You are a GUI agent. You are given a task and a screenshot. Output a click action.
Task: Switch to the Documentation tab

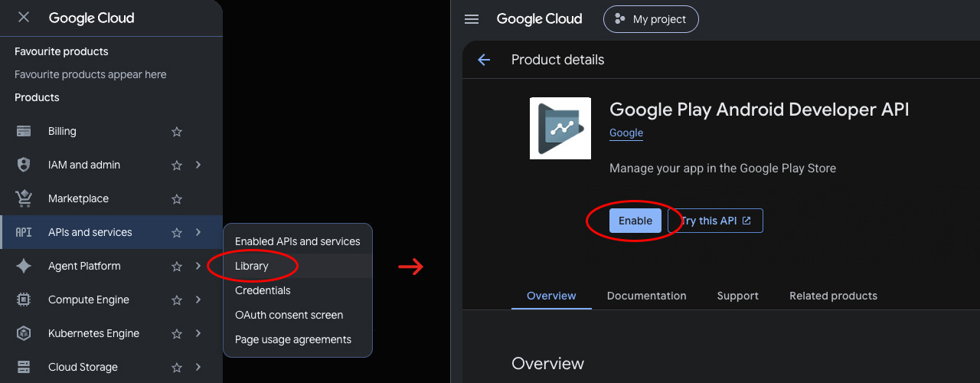646,296
